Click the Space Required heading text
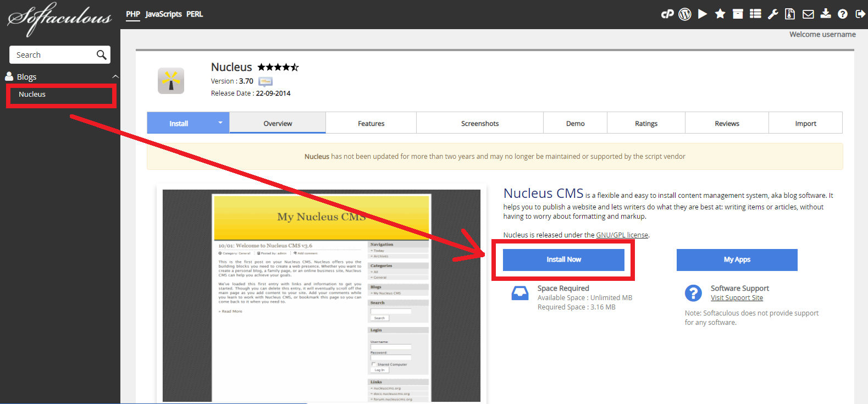Screen dimensions: 868x404 click(563, 288)
